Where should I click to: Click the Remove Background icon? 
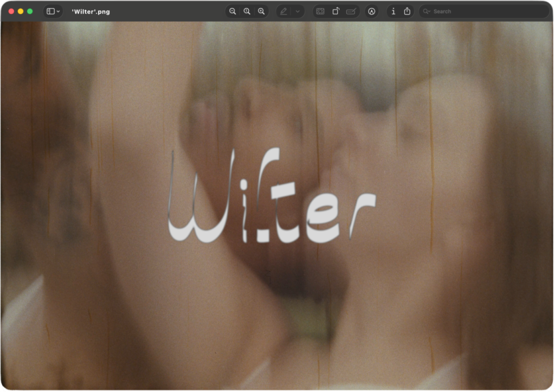[320, 11]
